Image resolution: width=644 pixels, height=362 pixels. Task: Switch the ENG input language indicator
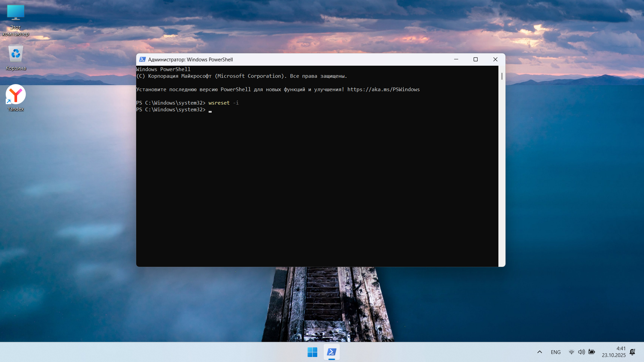555,352
